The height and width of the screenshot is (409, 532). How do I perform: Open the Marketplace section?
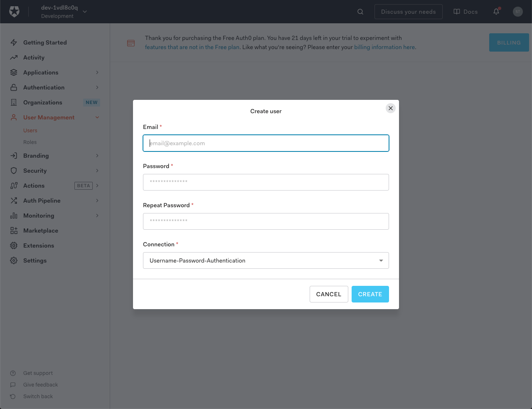(x=41, y=230)
